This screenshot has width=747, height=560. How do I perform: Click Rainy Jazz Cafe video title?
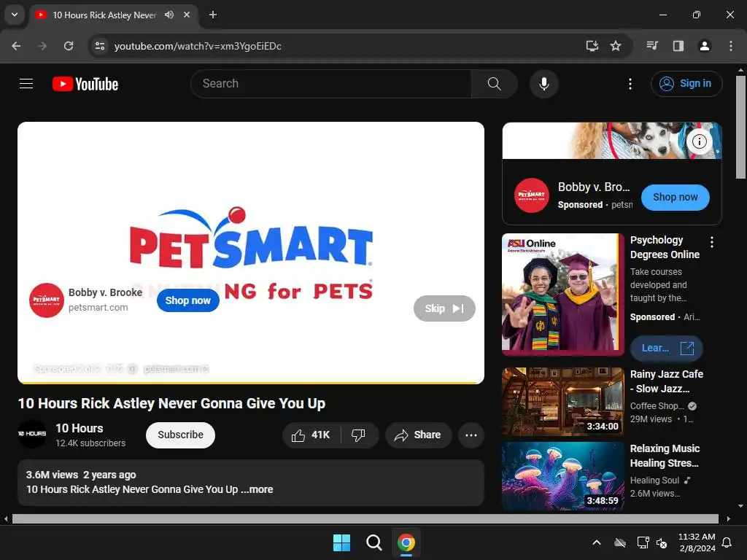coord(666,381)
